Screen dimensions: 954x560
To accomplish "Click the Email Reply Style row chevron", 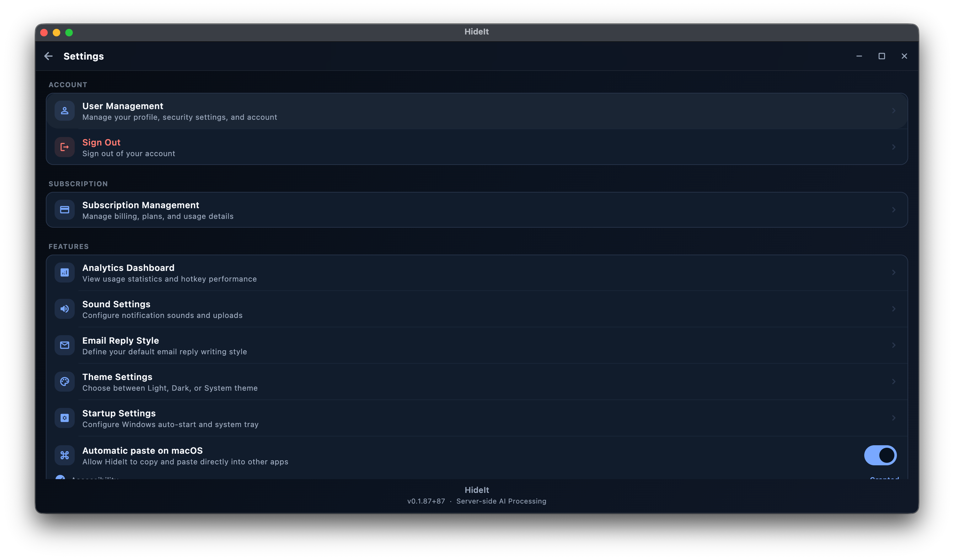I will coord(893,345).
